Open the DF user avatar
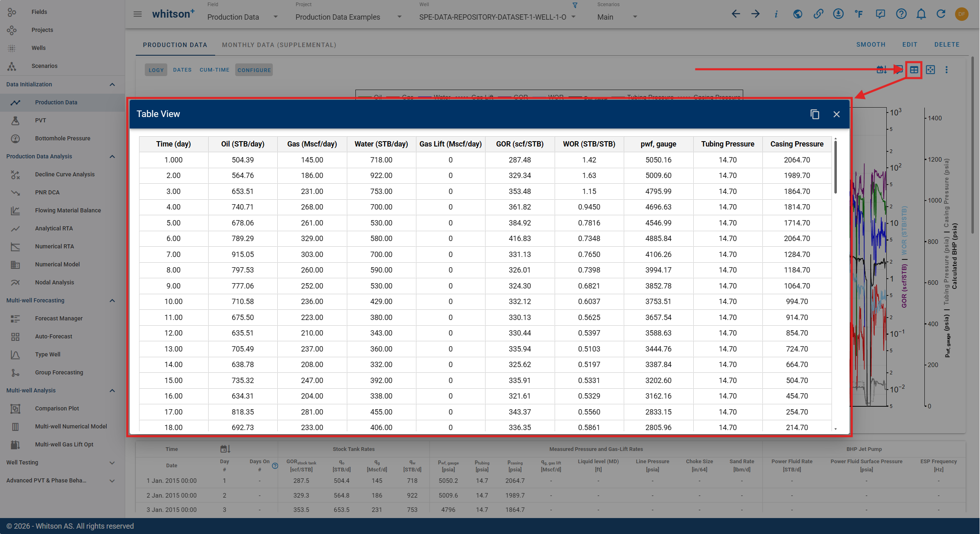The image size is (980, 534). pyautogui.click(x=962, y=14)
